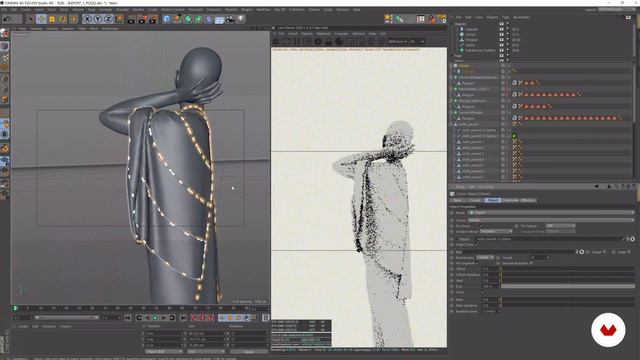Open the Object (Rel) coordinates dropdown
This screenshot has width=640, height=360.
pos(164,351)
